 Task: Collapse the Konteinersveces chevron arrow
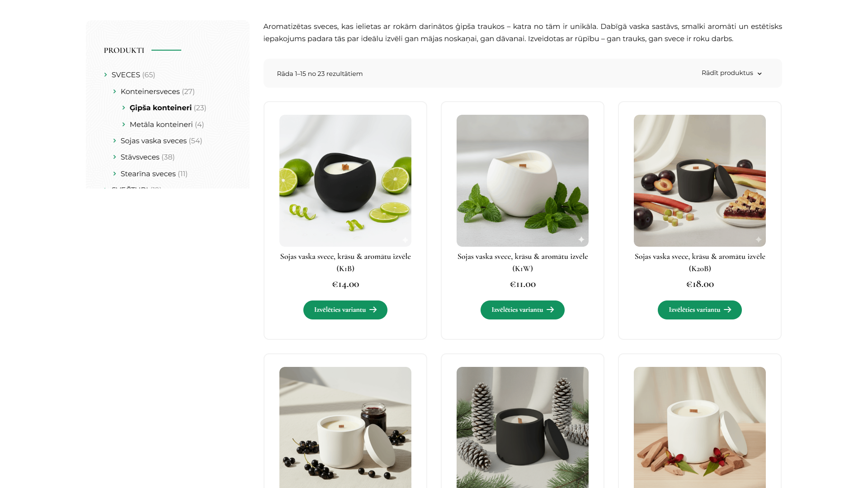click(114, 91)
